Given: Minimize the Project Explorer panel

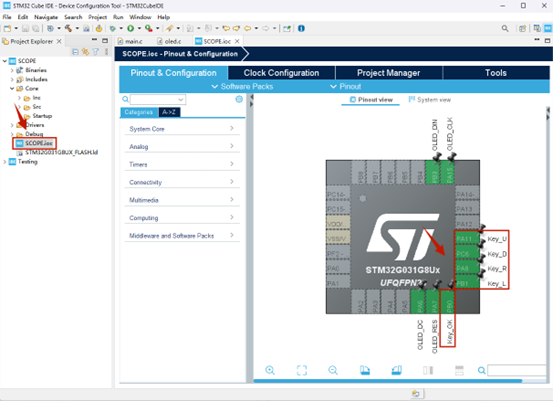Looking at the screenshot, I should coord(94,41).
